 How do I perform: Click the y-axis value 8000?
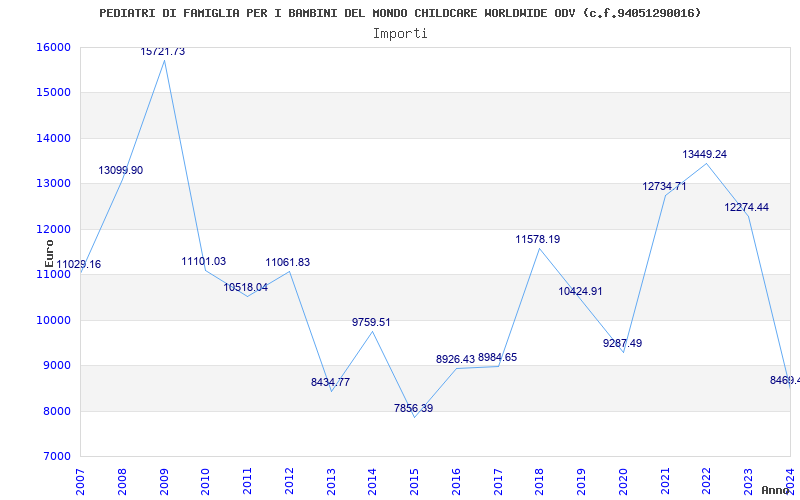point(56,411)
